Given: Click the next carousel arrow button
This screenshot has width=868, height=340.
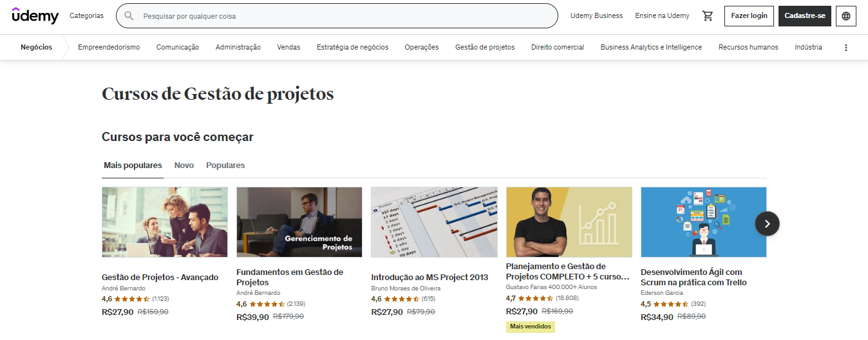Looking at the screenshot, I should point(767,223).
